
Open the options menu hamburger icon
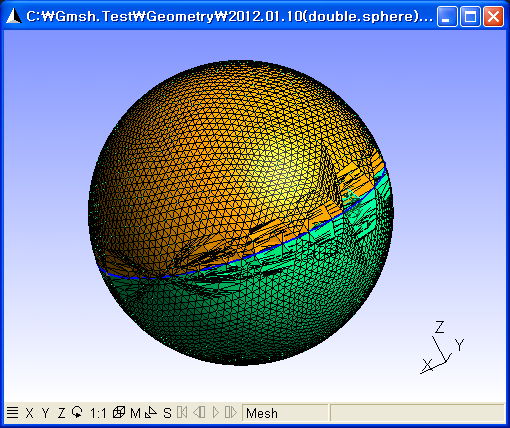(12, 413)
